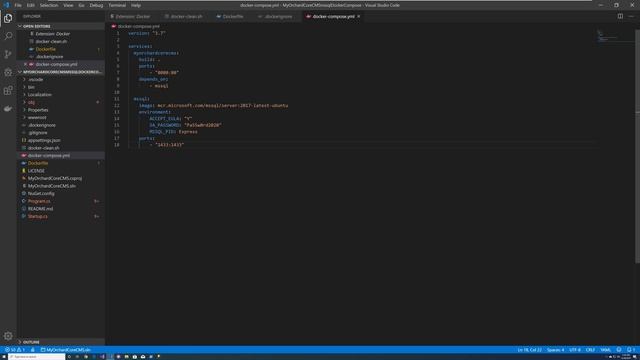The height and width of the screenshot is (360, 640).
Task: Open the Manage gear at the activity bar bottom
Action: 8,336
